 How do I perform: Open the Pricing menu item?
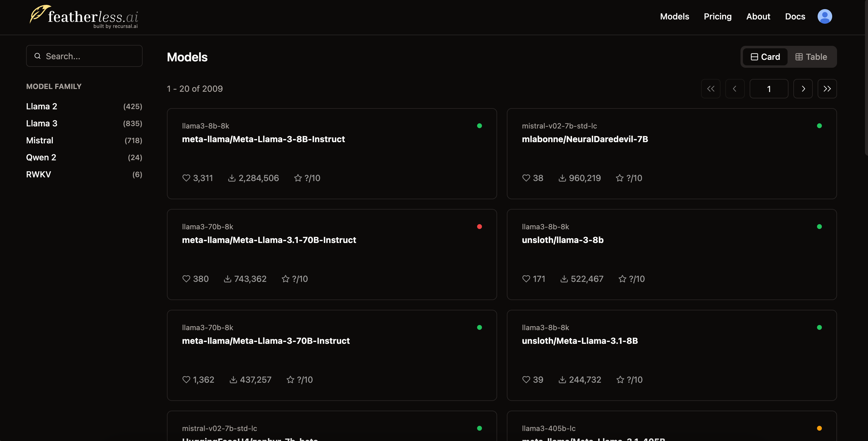pos(717,16)
